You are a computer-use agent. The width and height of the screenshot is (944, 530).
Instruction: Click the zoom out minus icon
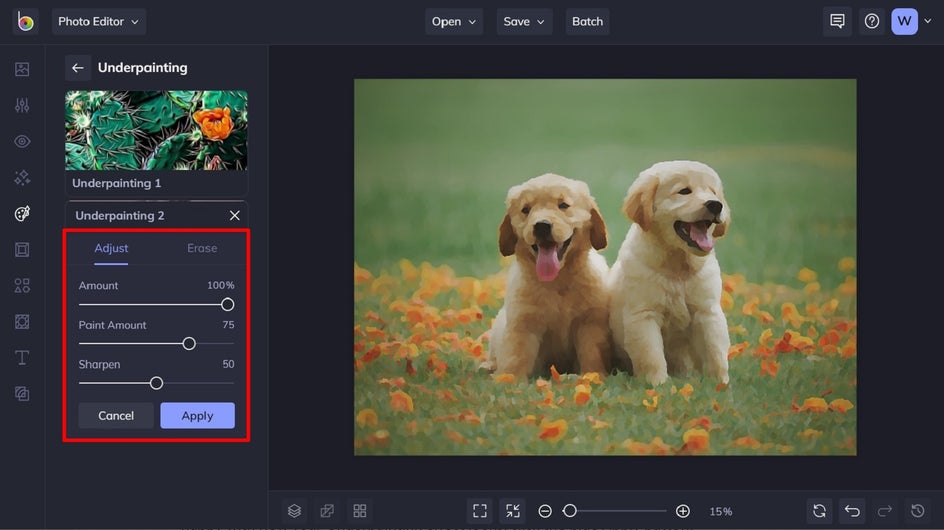tap(545, 511)
